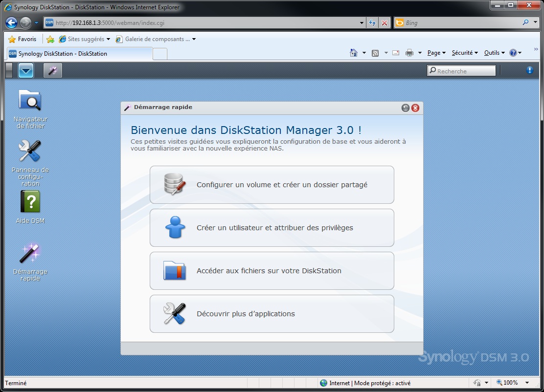Click the 100% zoom level button
The width and height of the screenshot is (544, 392).
pyautogui.click(x=508, y=383)
